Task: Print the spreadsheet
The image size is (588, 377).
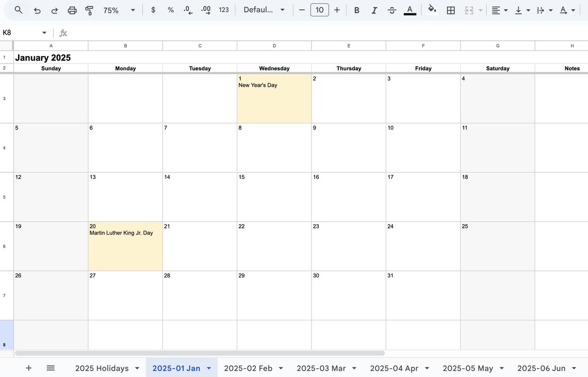Action: click(x=72, y=10)
